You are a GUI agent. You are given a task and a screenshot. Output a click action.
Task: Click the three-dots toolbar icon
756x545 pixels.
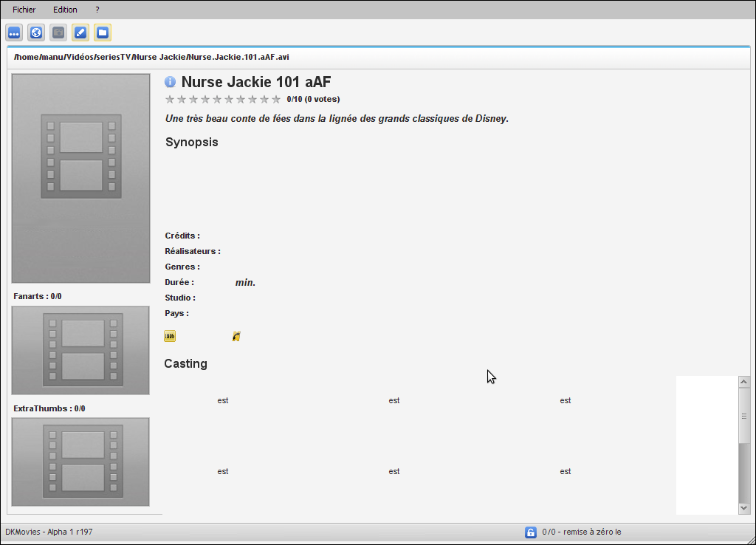(15, 32)
